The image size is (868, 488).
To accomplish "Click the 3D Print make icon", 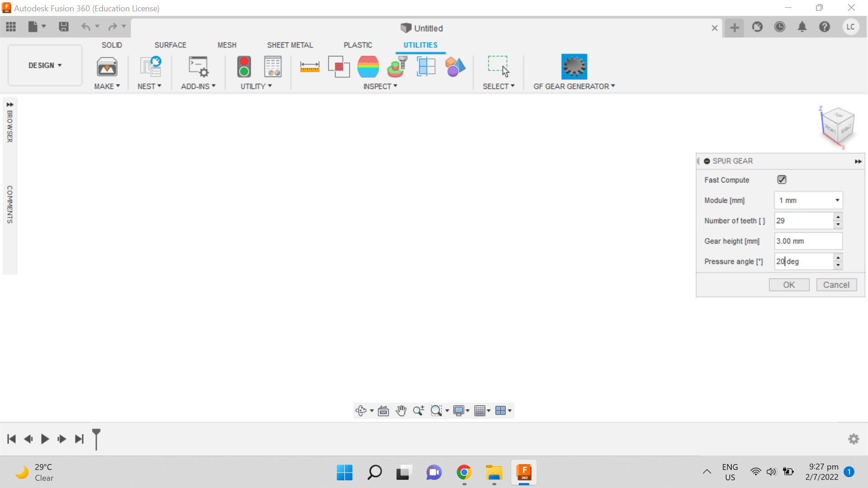I will [x=107, y=67].
